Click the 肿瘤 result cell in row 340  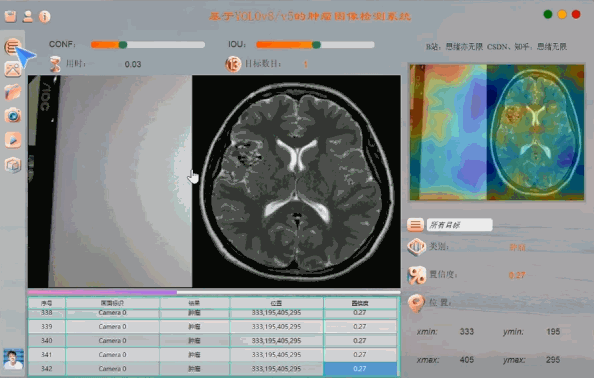click(194, 341)
